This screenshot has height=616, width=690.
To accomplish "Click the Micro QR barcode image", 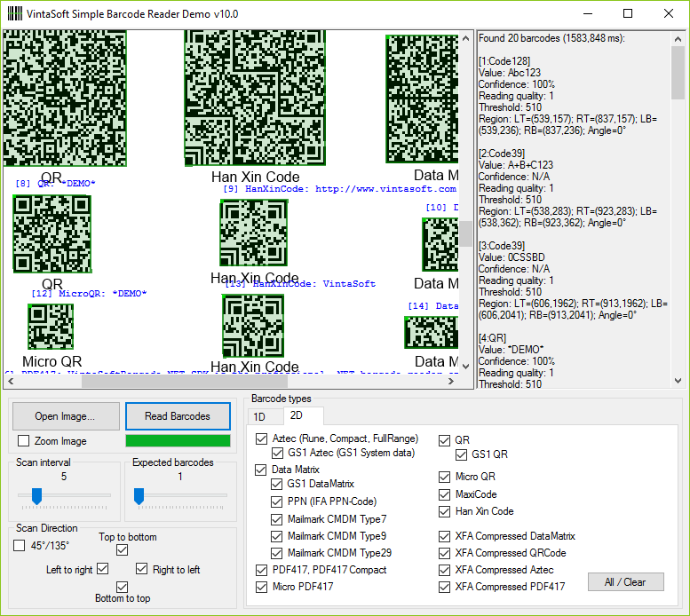I will pyautogui.click(x=51, y=327).
